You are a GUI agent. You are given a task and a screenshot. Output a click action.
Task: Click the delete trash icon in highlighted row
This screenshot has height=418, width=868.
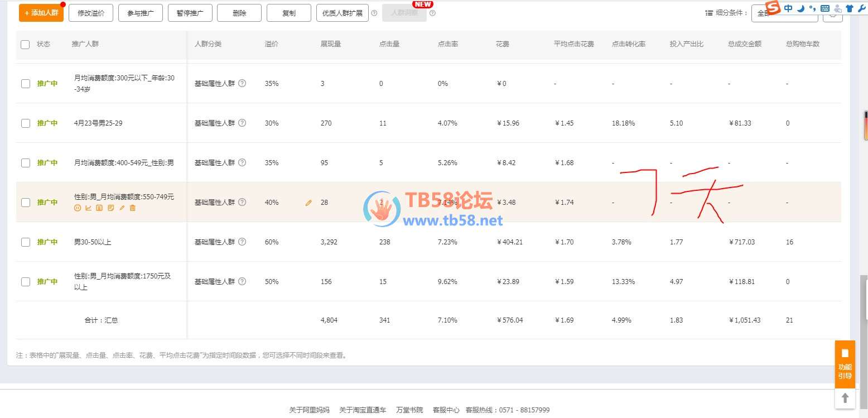[133, 208]
